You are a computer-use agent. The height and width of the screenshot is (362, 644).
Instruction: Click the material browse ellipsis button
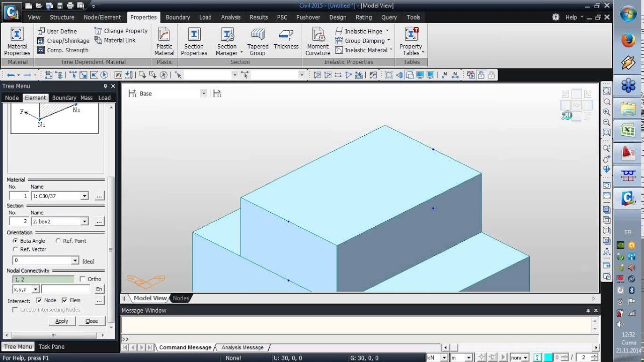pyautogui.click(x=99, y=196)
